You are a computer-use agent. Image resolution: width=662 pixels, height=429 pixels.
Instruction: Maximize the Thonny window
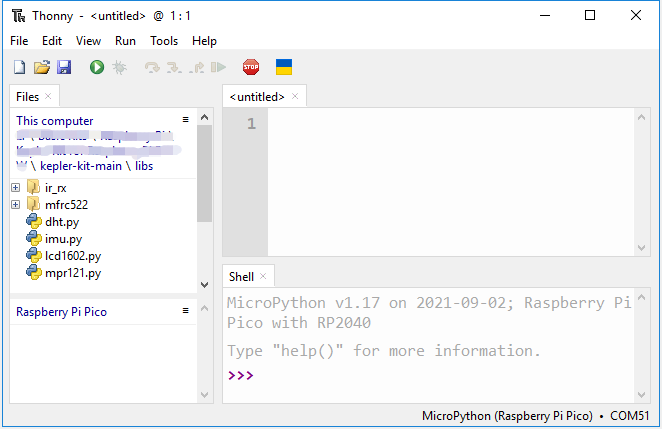tap(590, 16)
